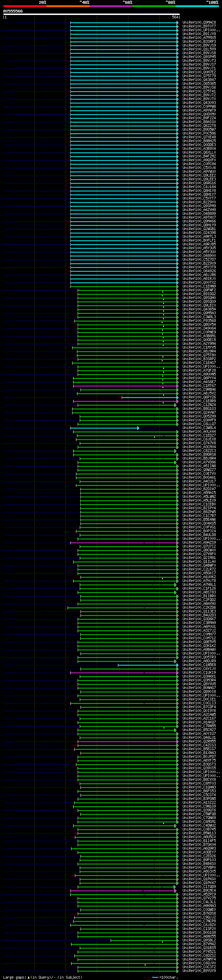Select the UniRef100_Q43847 label
The height and width of the screenshot is (980, 222).
click(199, 80)
